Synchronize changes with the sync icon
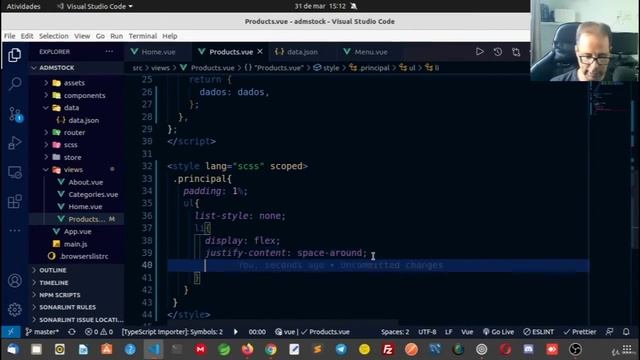The width and height of the screenshot is (640, 360). [x=72, y=332]
